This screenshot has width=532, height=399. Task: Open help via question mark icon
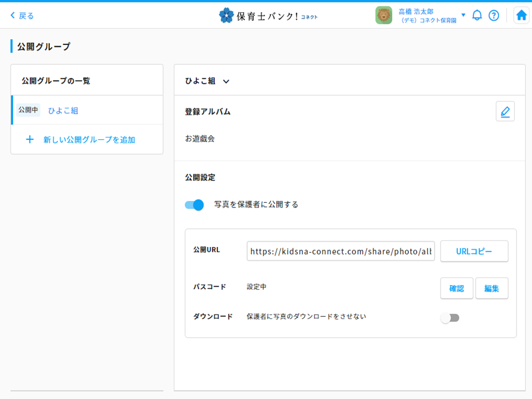tap(494, 15)
